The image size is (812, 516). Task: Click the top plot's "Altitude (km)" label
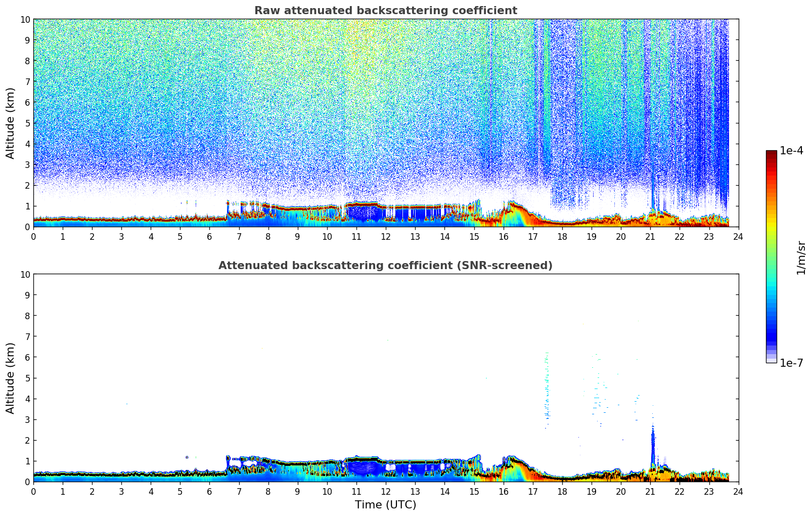(x=11, y=123)
